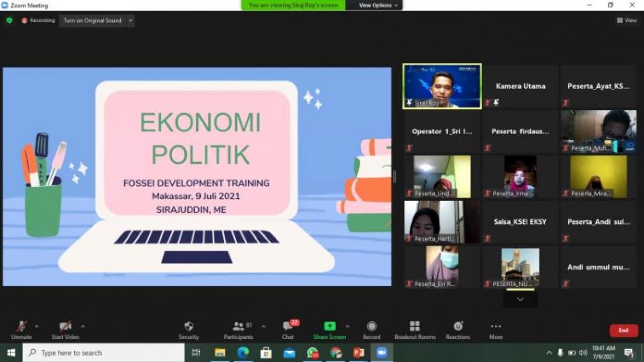Open the Windows Start menu
This screenshot has height=362, width=644.
(10, 352)
